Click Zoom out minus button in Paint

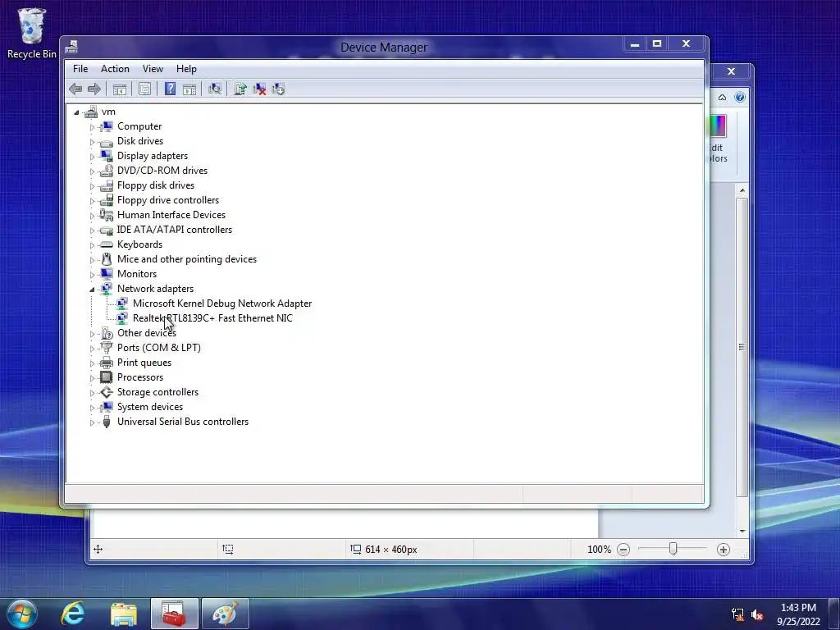(623, 549)
